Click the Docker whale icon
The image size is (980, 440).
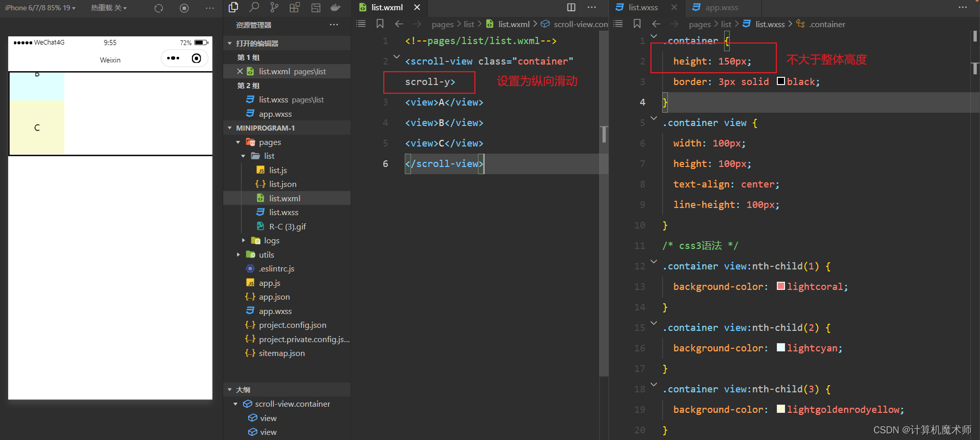tap(336, 7)
